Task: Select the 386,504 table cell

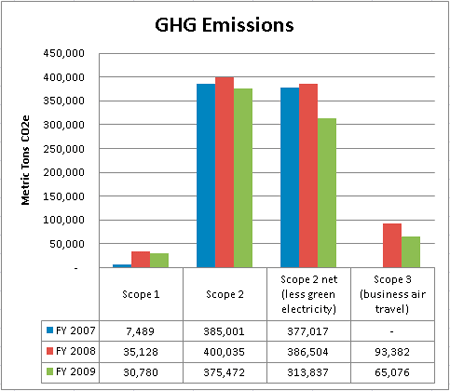Action: [308, 352]
